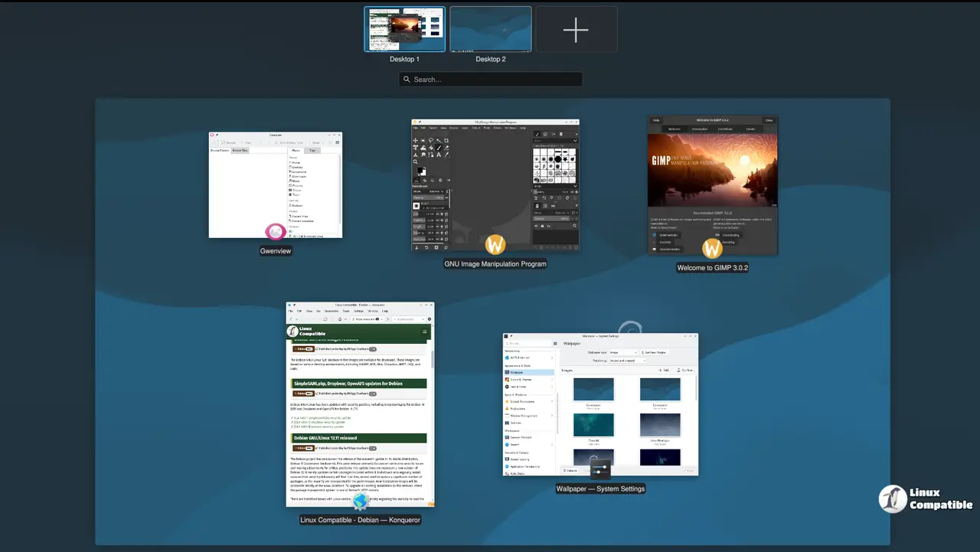The height and width of the screenshot is (552, 980).
Task: Switch Gwenview to Browse mode
Action: (x=230, y=142)
